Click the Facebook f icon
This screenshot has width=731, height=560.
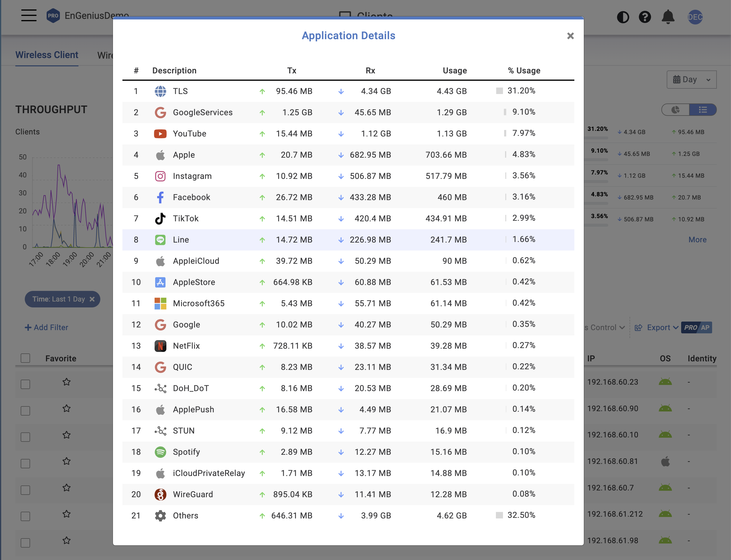coord(160,197)
